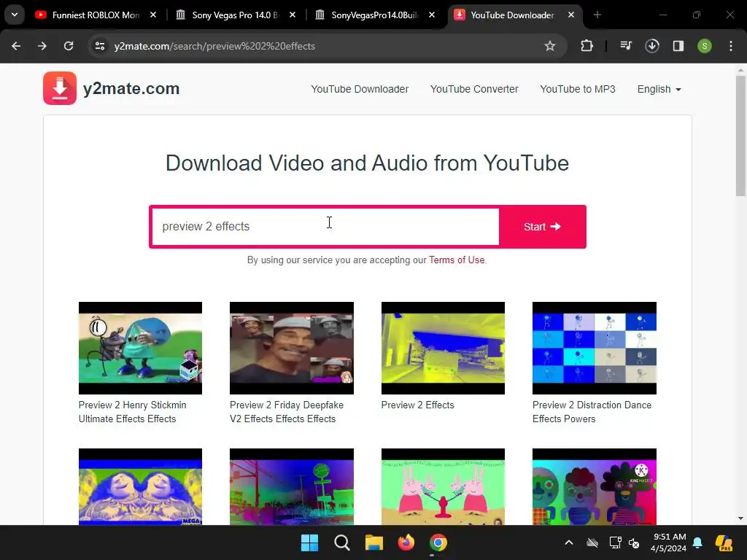Open the tab search dropdown chevron
Screen dimensions: 747x560
(15, 15)
